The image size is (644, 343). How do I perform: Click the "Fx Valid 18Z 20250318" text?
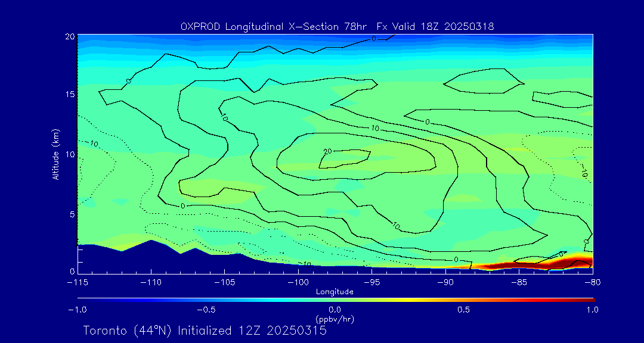tap(435, 27)
